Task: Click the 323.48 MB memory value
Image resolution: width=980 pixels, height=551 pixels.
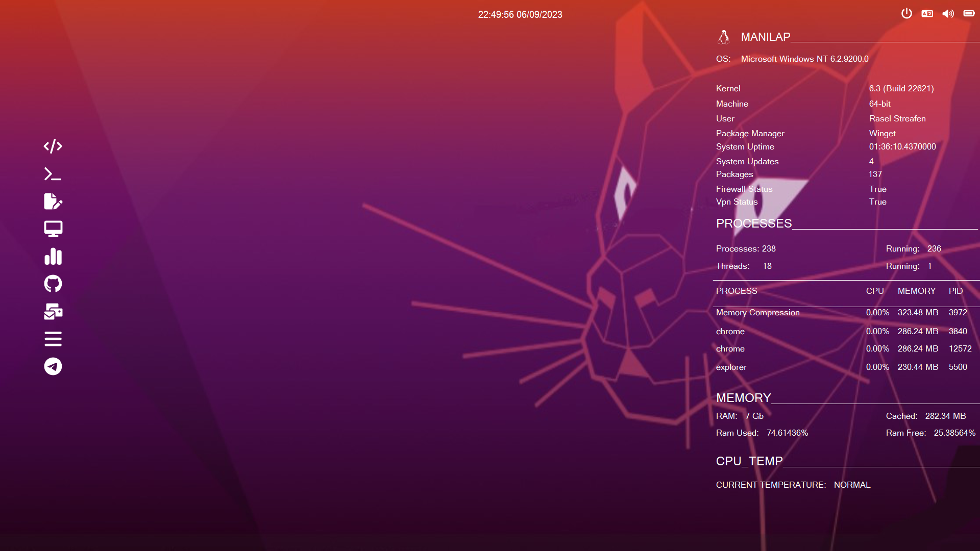Action: (x=918, y=313)
